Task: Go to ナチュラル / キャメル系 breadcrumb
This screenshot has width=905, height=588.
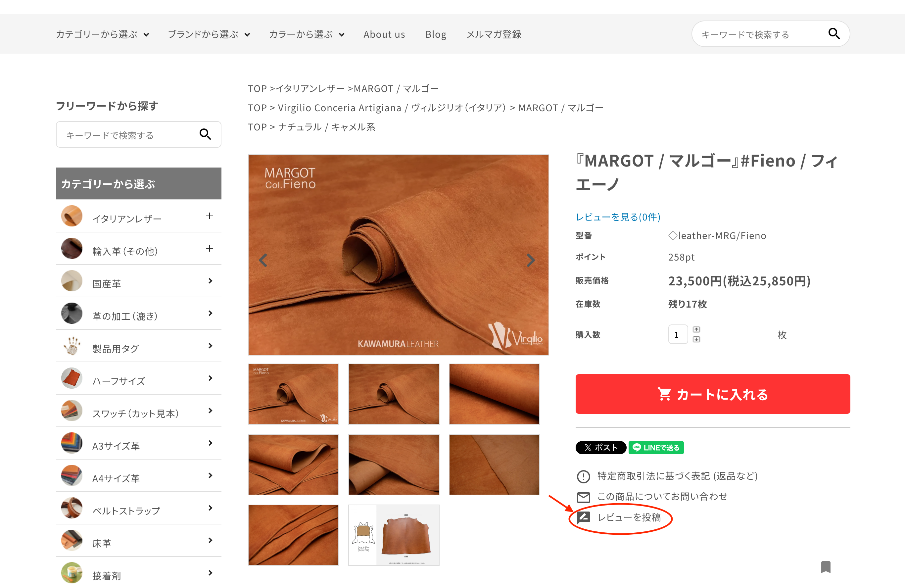Action: point(327,127)
